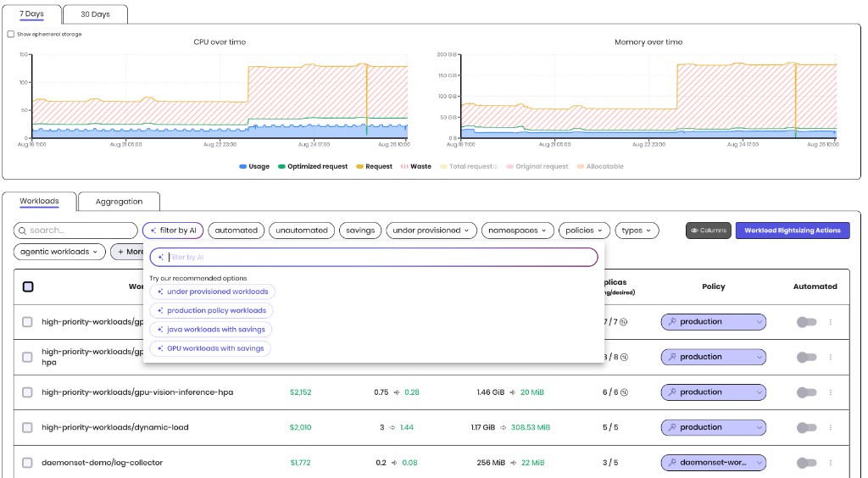Click the Request legend marker

[359, 166]
